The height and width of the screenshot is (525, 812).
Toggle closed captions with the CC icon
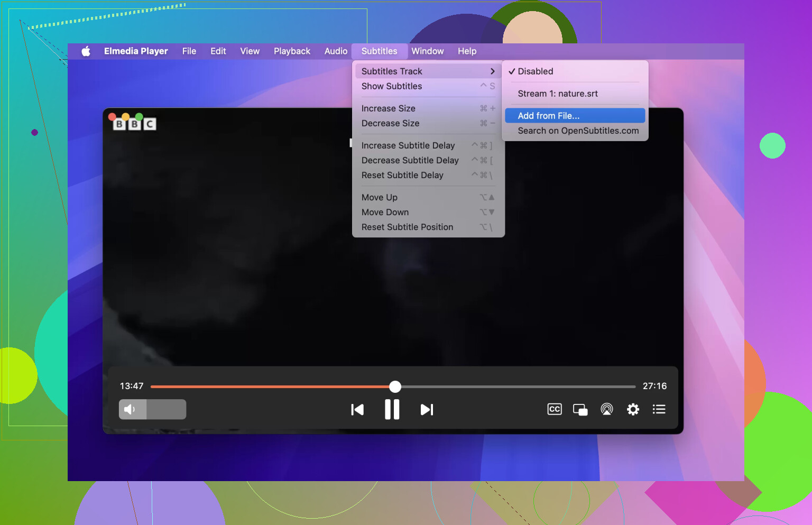[554, 409]
